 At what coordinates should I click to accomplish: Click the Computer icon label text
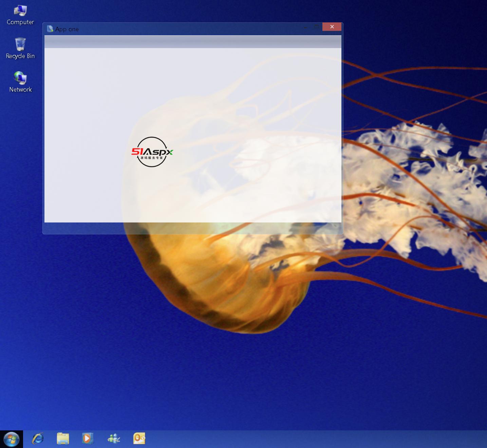(20, 22)
